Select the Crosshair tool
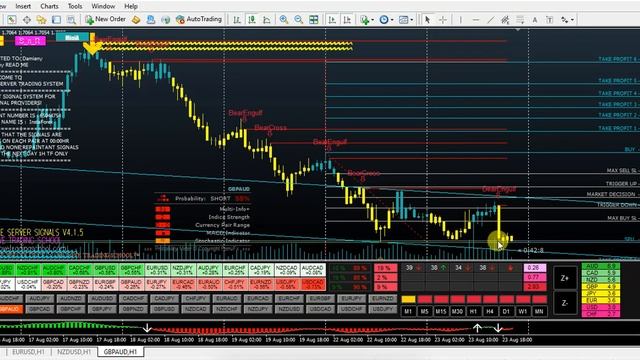 click(443, 20)
